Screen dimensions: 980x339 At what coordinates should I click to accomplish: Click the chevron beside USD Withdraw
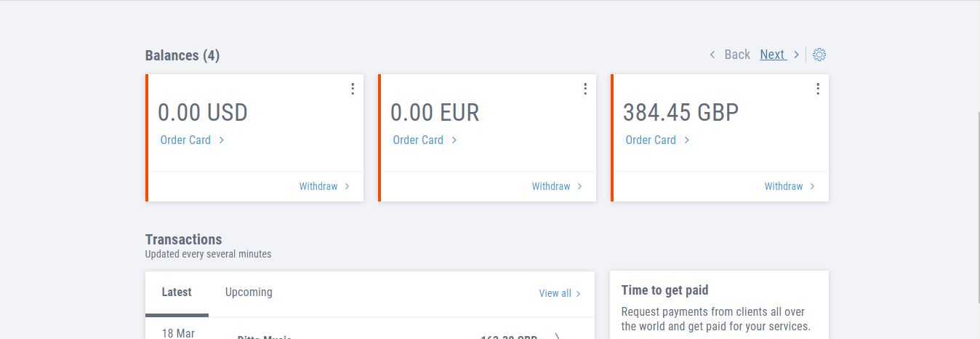point(347,186)
